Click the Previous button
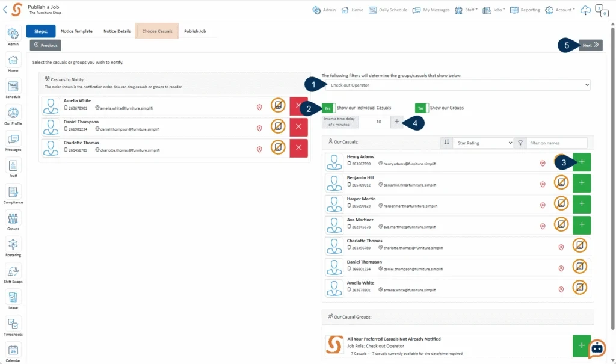Screen dimensions: 616x364 tap(46, 45)
